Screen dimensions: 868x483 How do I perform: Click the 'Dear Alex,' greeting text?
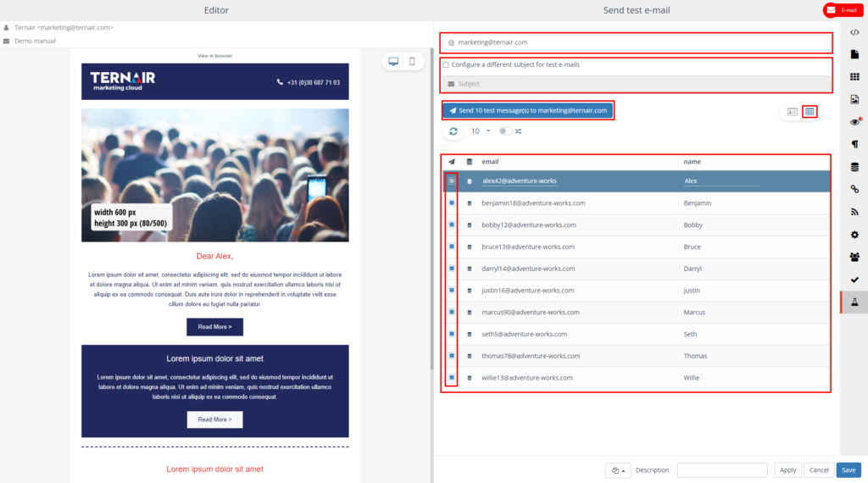click(x=214, y=256)
